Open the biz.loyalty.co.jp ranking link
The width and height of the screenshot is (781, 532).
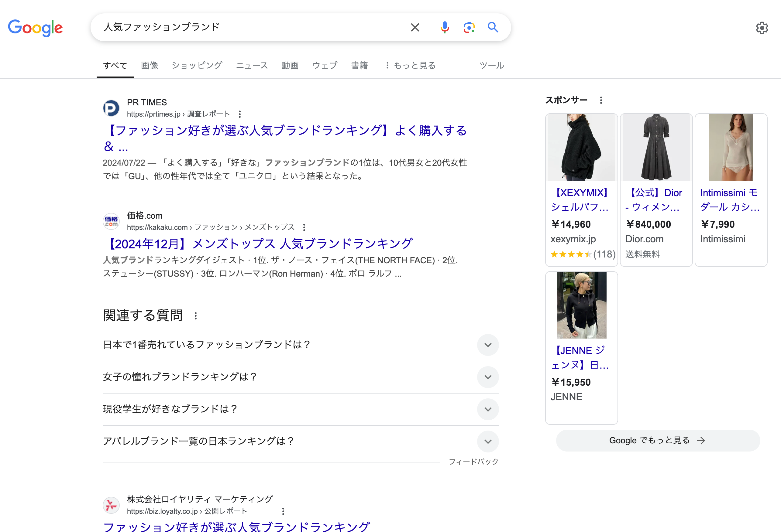pos(237,526)
